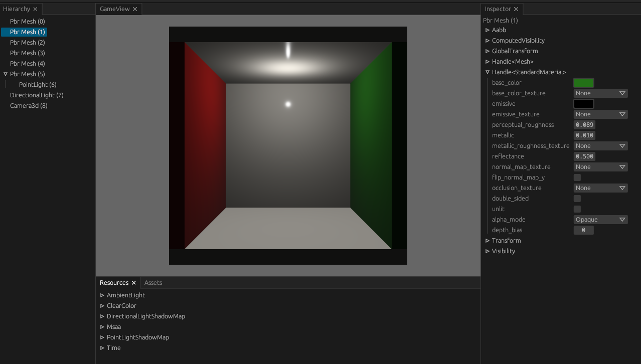Expand the ComputedVisibility component
Viewport: 641px width, 364px height.
(487, 41)
